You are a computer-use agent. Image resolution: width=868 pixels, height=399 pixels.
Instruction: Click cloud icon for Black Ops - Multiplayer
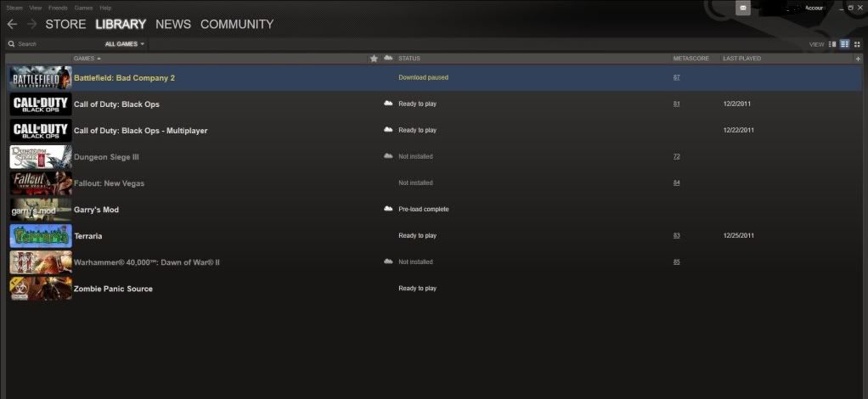point(388,130)
